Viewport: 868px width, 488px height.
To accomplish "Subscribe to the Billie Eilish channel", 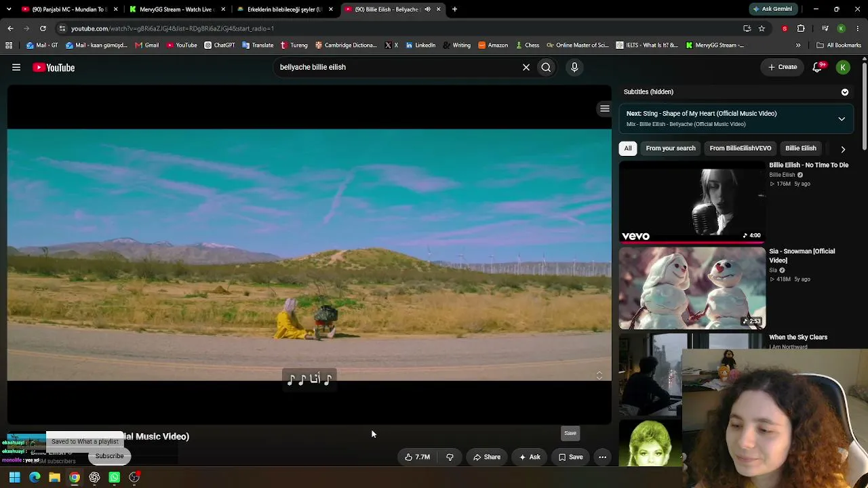I will (x=109, y=456).
